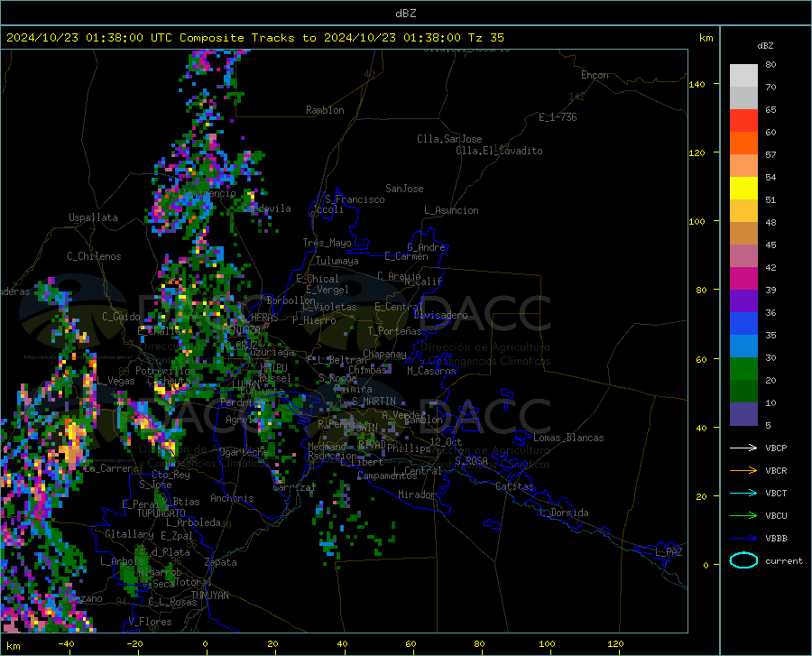The width and height of the screenshot is (812, 656).
Task: Click the Catitas map label
Action: pos(514,486)
